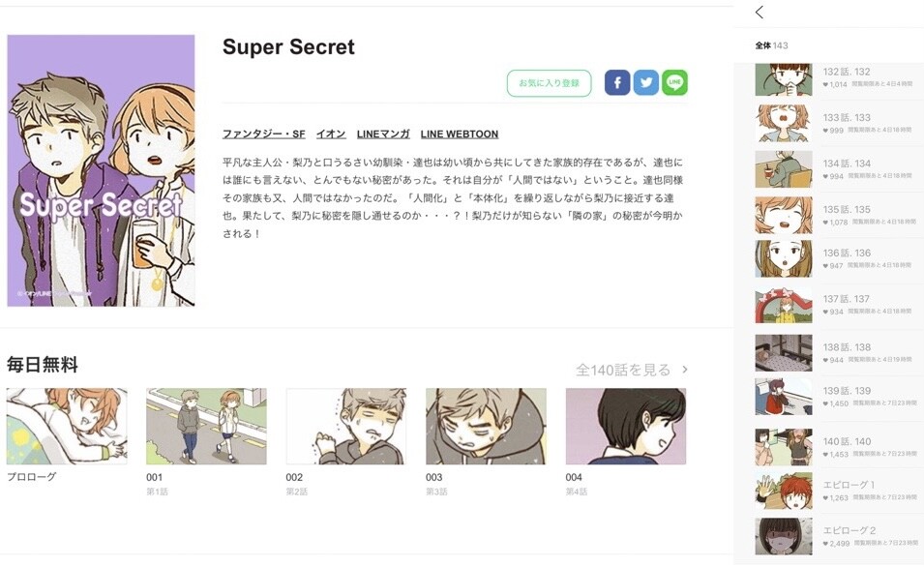The height and width of the screenshot is (567, 924).
Task: Open the プロローグ episode thumbnail
Action: tap(67, 426)
